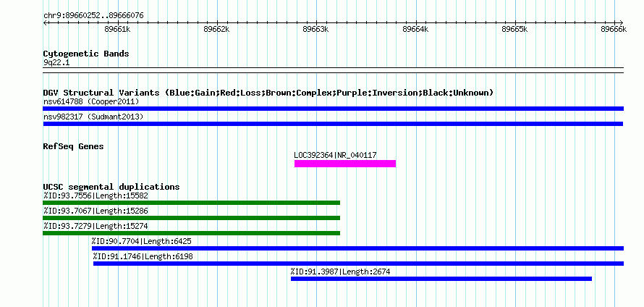Click the 89664k ruler tick label

[x=415, y=29]
